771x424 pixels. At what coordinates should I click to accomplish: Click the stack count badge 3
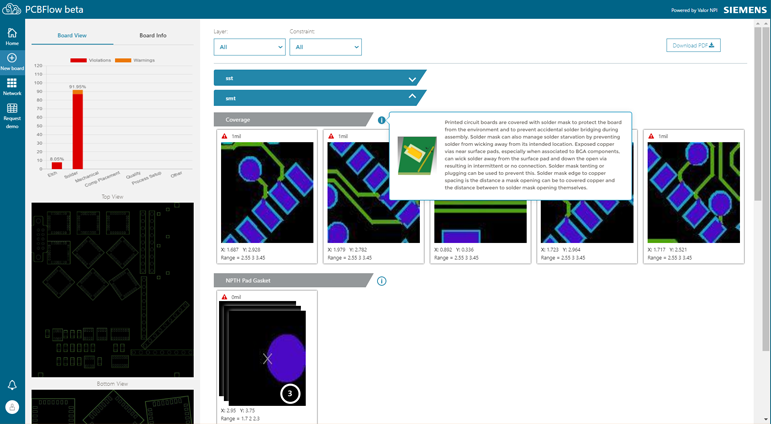[290, 394]
